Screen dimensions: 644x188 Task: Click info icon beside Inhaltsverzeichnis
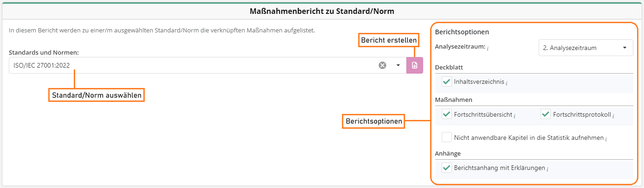(507, 83)
